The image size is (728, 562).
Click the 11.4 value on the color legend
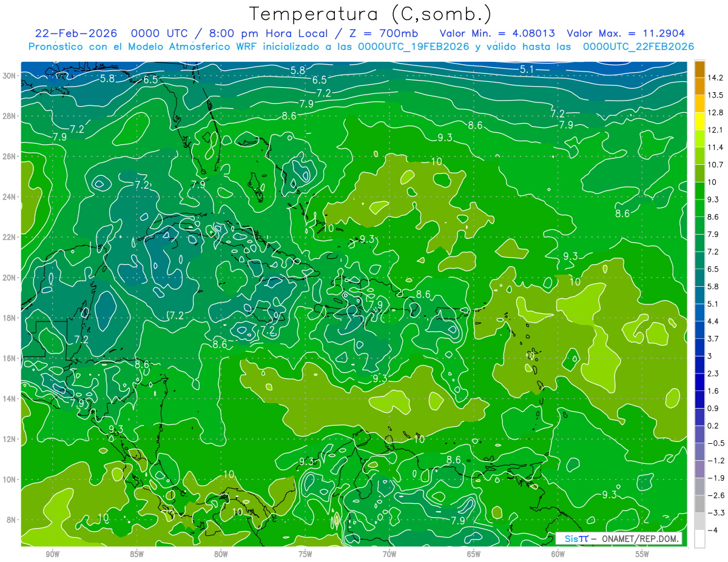pos(715,147)
